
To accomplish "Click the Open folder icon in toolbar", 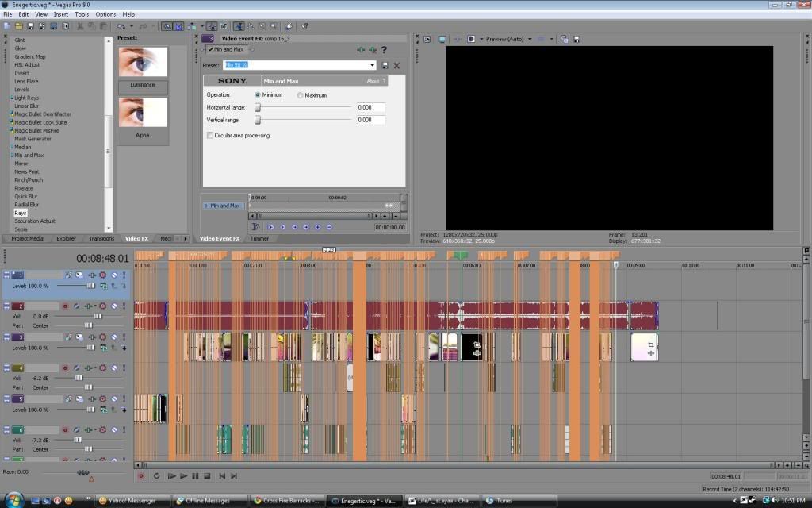I will pyautogui.click(x=18, y=26).
